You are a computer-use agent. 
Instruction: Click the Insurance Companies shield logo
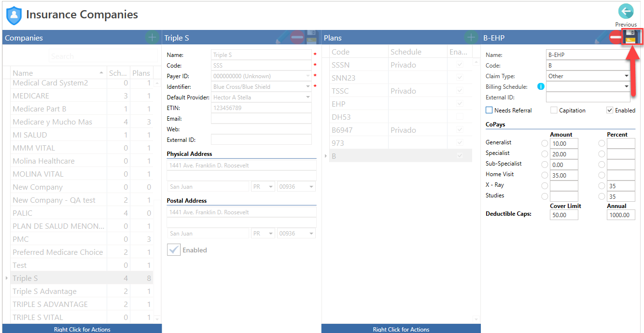(x=14, y=15)
